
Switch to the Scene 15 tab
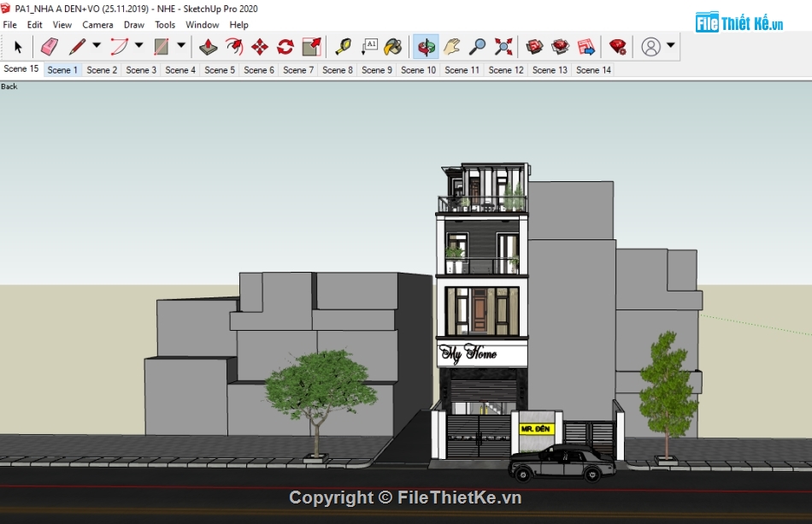pyautogui.click(x=21, y=69)
